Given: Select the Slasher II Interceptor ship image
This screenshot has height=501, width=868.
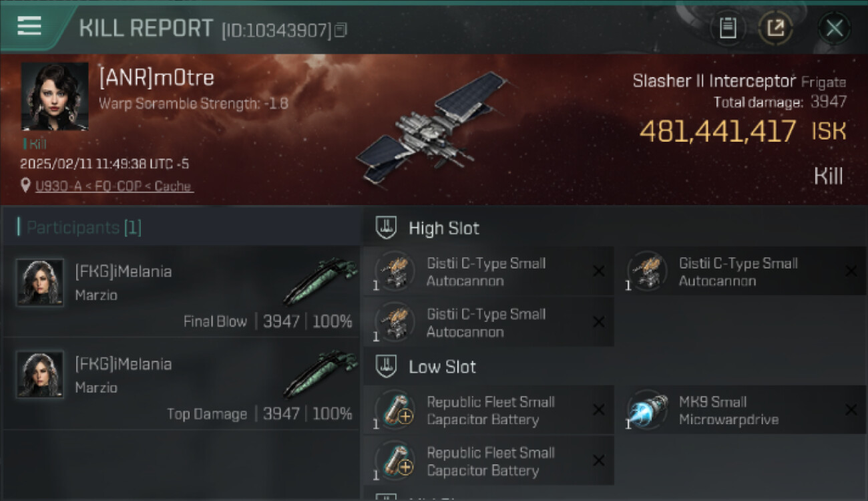Looking at the screenshot, I should click(431, 127).
